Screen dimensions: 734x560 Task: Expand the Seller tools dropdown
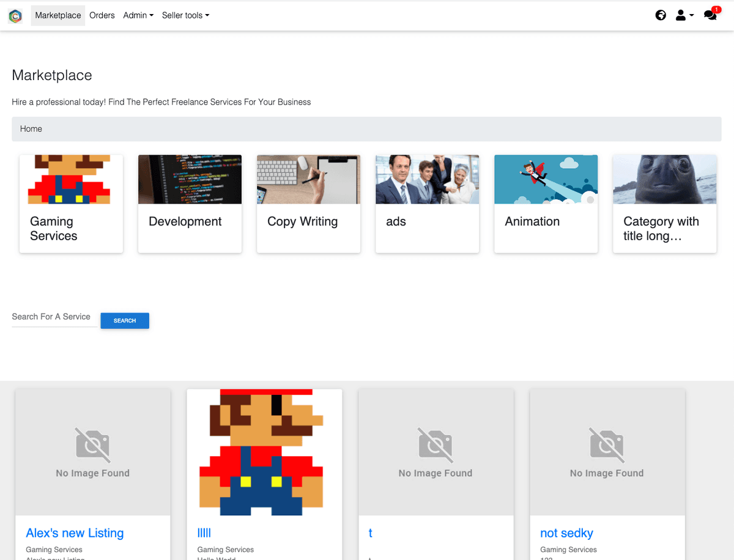[x=185, y=15]
